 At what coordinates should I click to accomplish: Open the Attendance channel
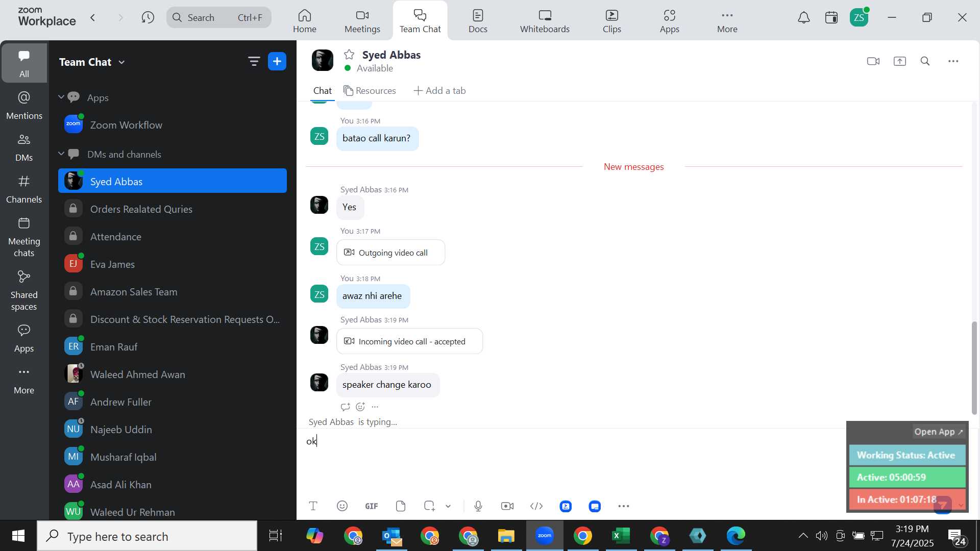click(173, 237)
